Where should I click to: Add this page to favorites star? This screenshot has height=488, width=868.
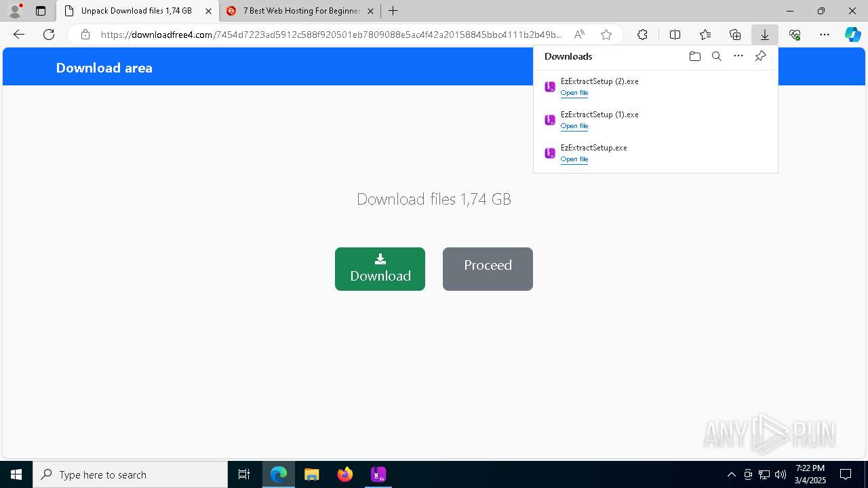tap(606, 35)
